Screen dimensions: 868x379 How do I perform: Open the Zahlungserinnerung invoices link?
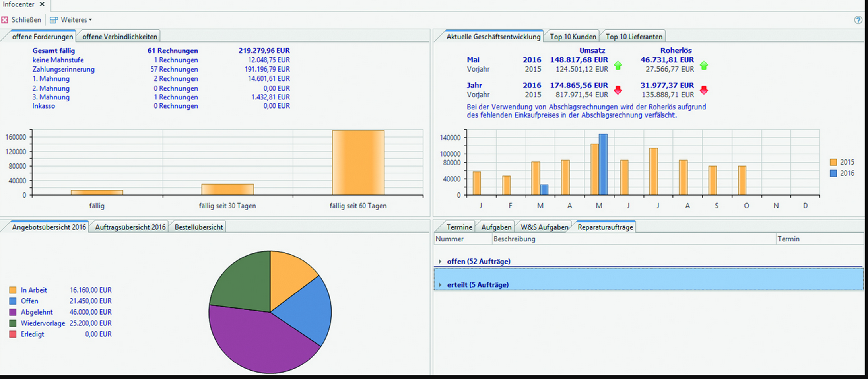point(63,69)
